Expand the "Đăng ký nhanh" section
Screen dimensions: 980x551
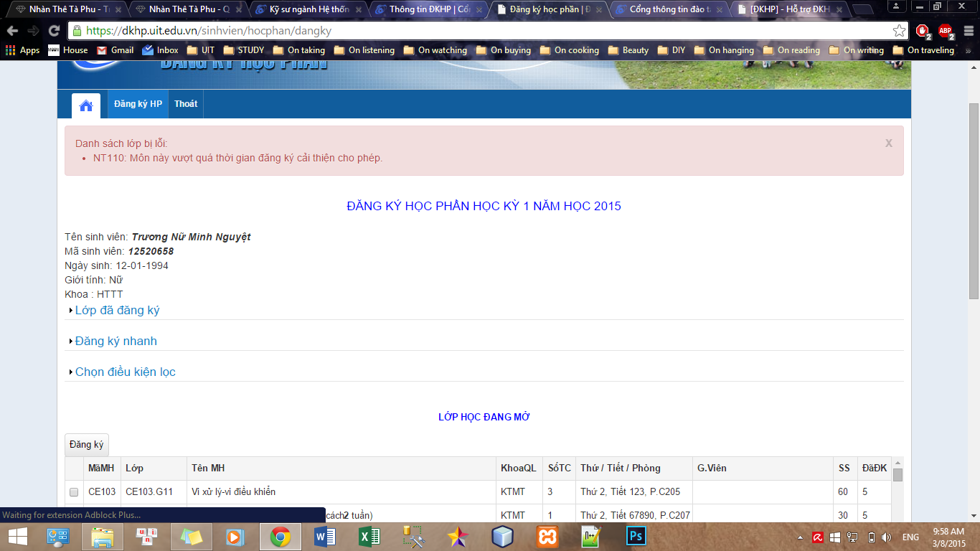(116, 341)
